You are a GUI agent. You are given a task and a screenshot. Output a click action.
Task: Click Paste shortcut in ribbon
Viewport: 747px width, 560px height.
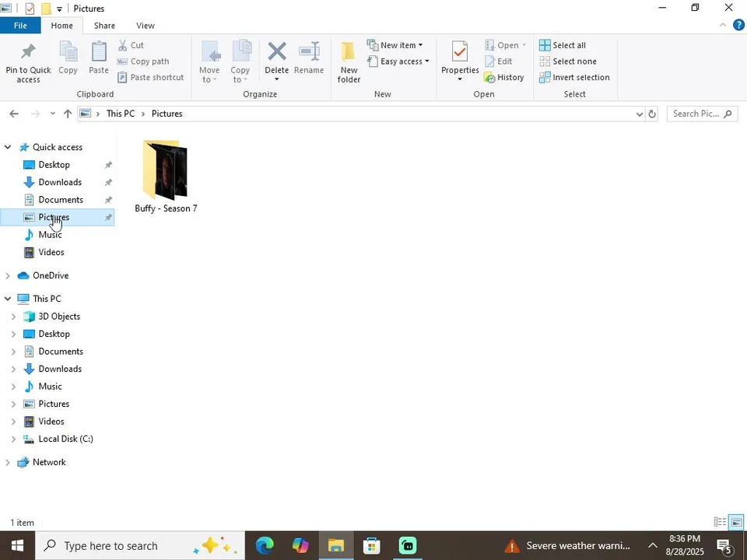(x=150, y=77)
